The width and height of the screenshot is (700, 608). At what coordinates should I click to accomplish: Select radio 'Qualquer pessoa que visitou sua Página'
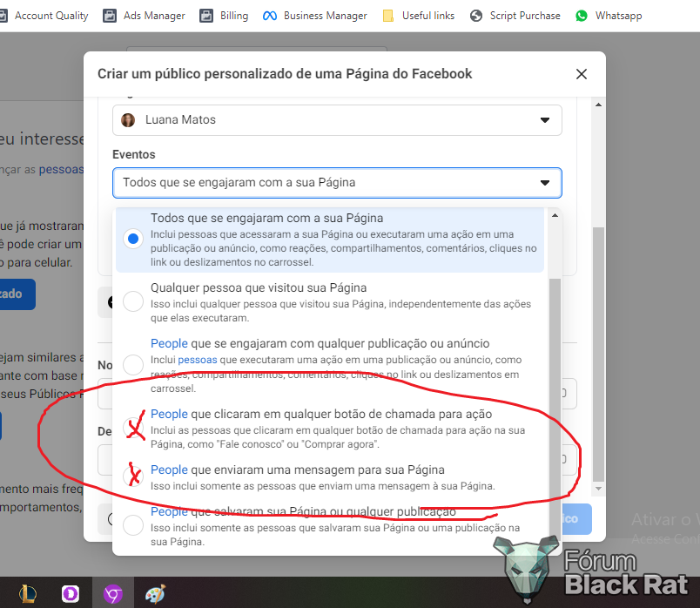(x=133, y=301)
